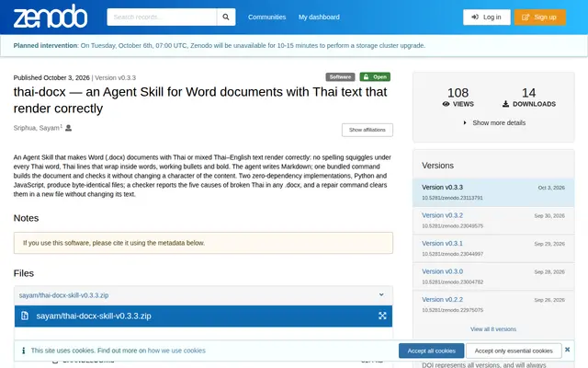588x368 pixels.
Task: Click the Planned intervention announcement text
Action: [x=220, y=45]
